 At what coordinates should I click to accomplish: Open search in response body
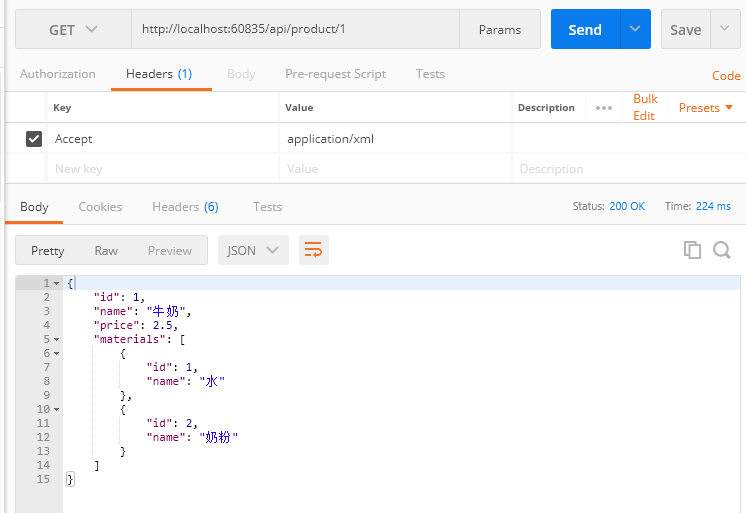pyautogui.click(x=722, y=250)
